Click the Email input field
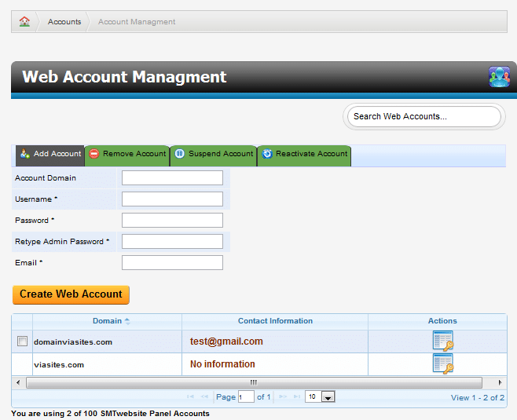This screenshot has width=517, height=420. point(172,263)
